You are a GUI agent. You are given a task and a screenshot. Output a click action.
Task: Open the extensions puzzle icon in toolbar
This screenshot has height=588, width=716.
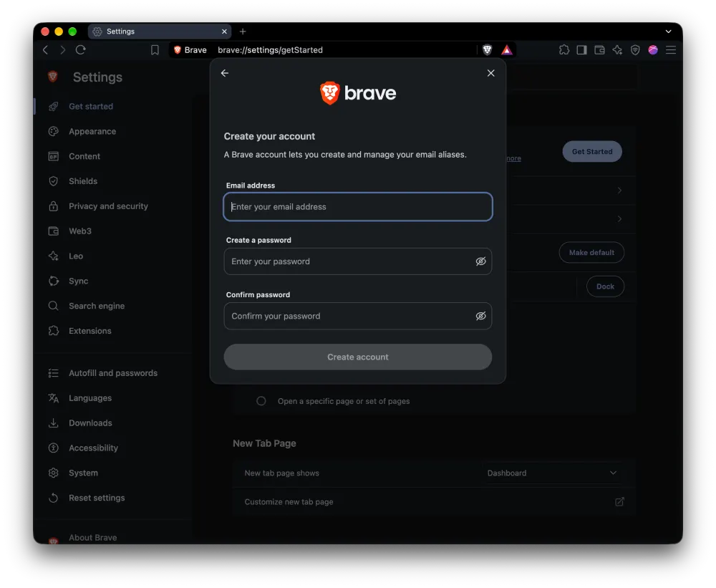coord(564,50)
